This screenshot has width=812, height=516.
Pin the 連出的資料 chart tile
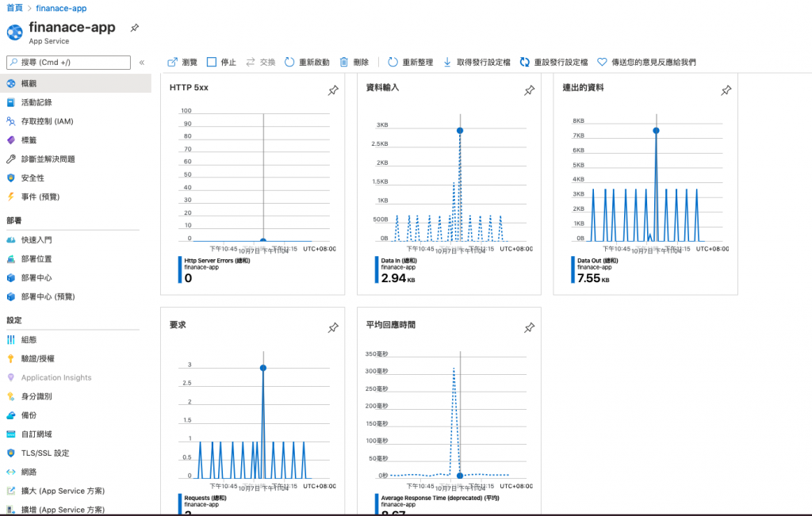coord(726,90)
